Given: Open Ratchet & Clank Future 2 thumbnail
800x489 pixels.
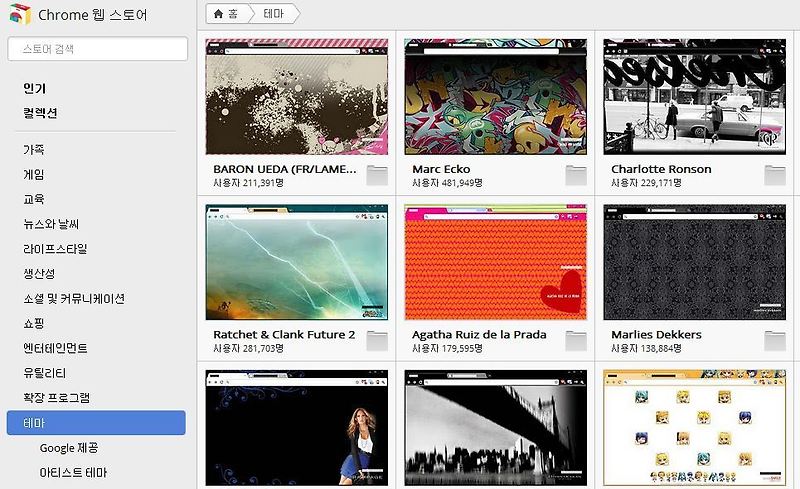Looking at the screenshot, I should click(296, 262).
